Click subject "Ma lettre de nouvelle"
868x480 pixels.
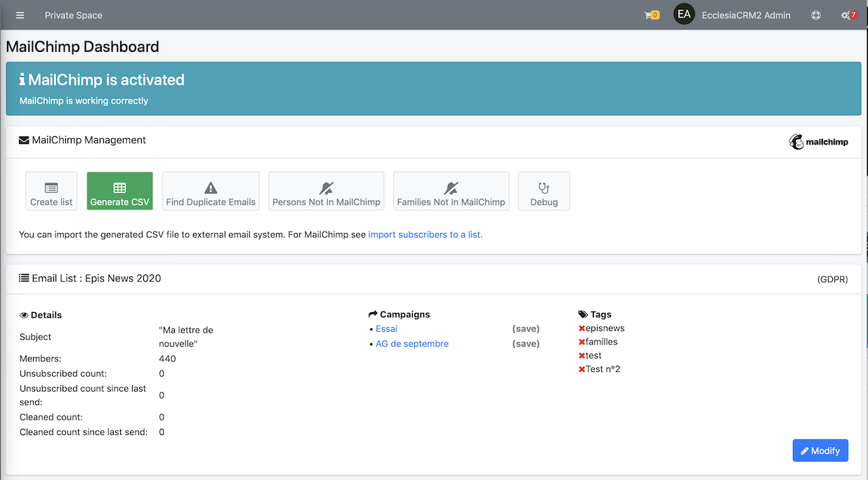[x=186, y=337]
